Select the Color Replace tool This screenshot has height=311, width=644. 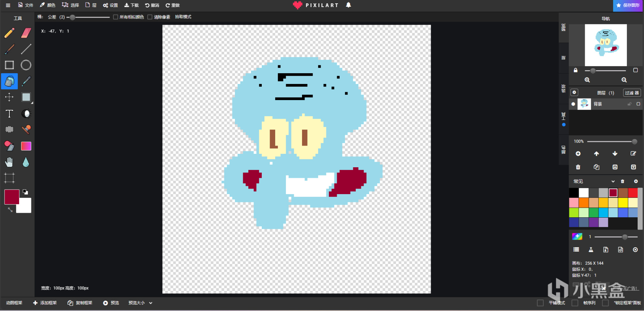point(9,146)
